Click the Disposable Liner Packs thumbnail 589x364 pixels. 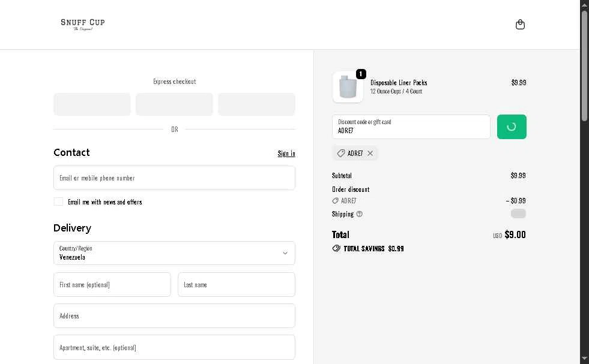point(348,87)
